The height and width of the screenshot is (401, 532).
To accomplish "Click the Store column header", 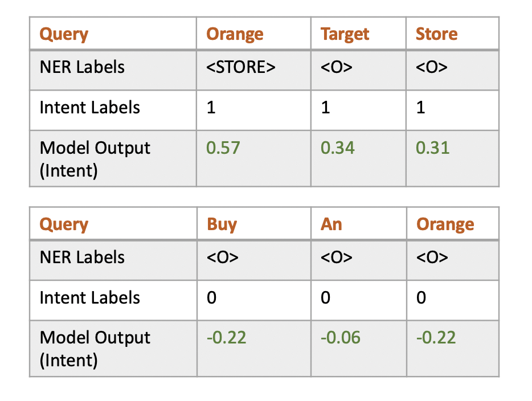I will (x=437, y=34).
